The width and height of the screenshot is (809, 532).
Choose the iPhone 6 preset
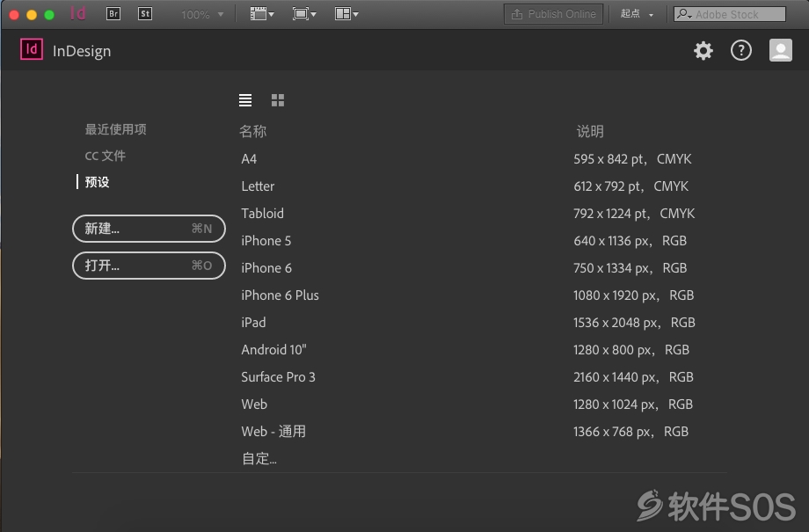pyautogui.click(x=266, y=268)
